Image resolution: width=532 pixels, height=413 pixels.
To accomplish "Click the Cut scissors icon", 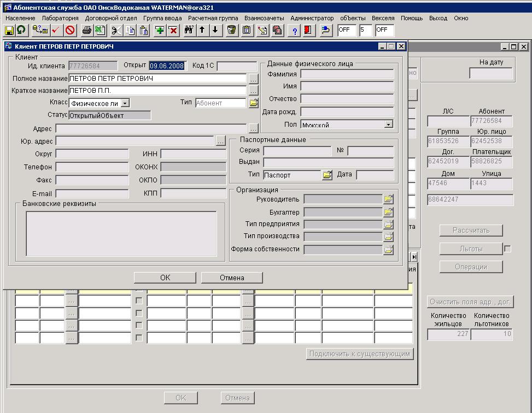I will tap(116, 30).
